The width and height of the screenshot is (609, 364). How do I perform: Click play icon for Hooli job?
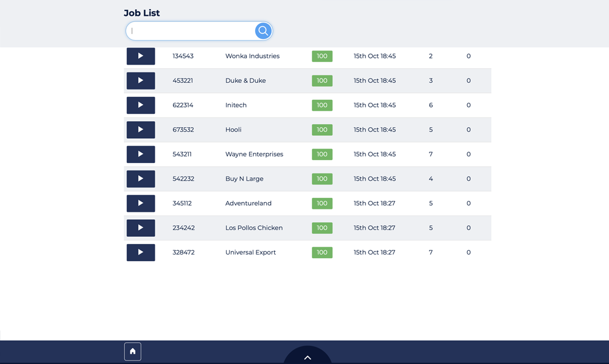click(141, 130)
